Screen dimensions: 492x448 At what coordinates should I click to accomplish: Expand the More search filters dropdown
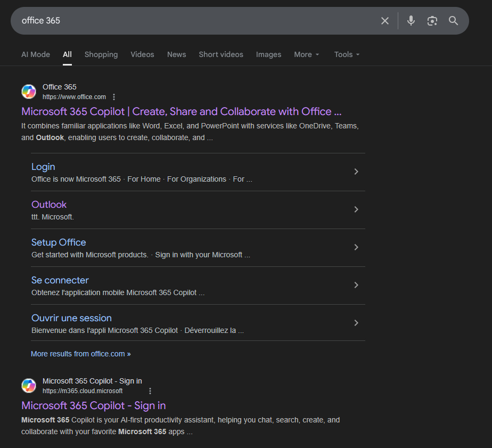point(307,54)
